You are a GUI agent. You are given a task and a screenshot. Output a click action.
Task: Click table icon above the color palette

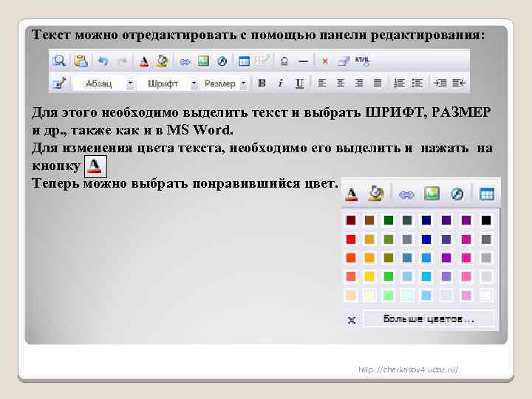tap(486, 194)
